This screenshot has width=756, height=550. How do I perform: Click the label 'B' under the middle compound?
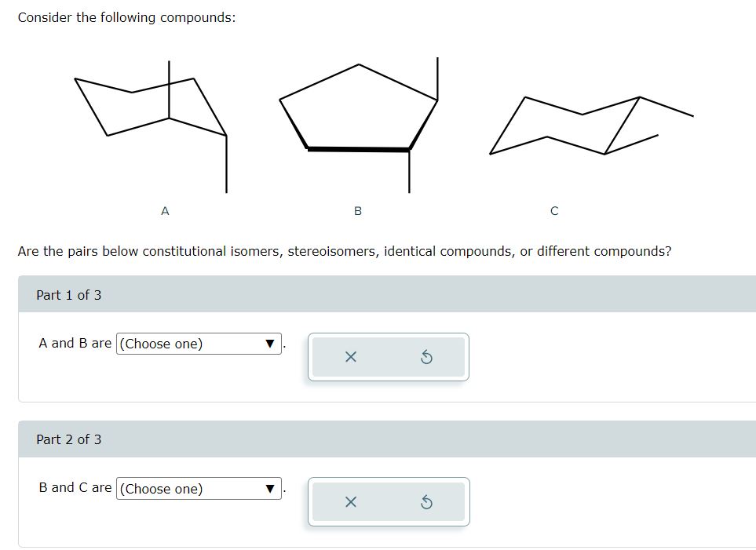(358, 209)
